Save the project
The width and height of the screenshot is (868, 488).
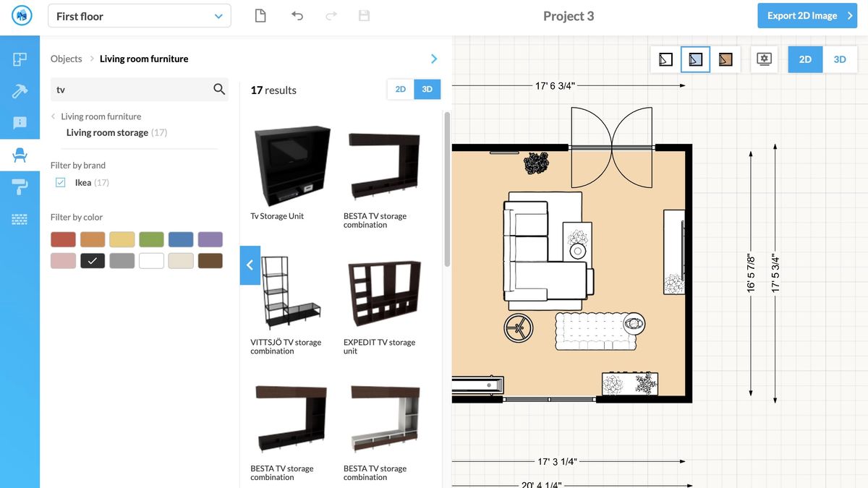[x=364, y=15]
